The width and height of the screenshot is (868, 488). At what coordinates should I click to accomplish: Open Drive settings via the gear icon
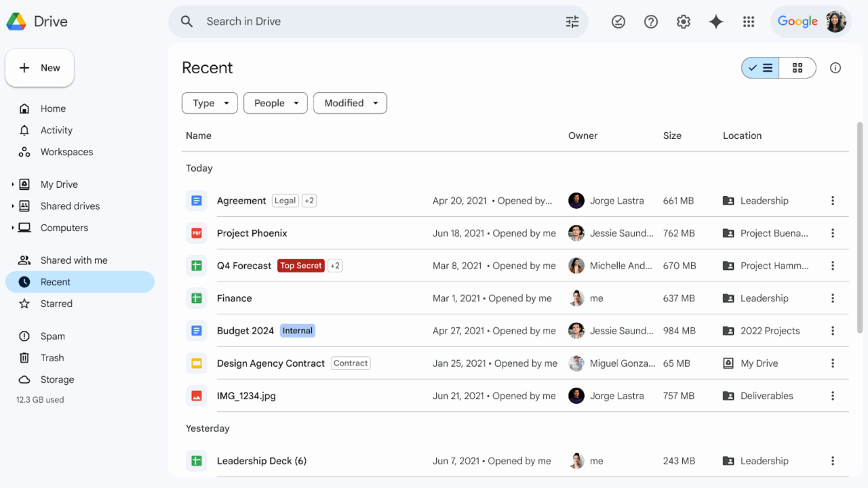pyautogui.click(x=683, y=21)
